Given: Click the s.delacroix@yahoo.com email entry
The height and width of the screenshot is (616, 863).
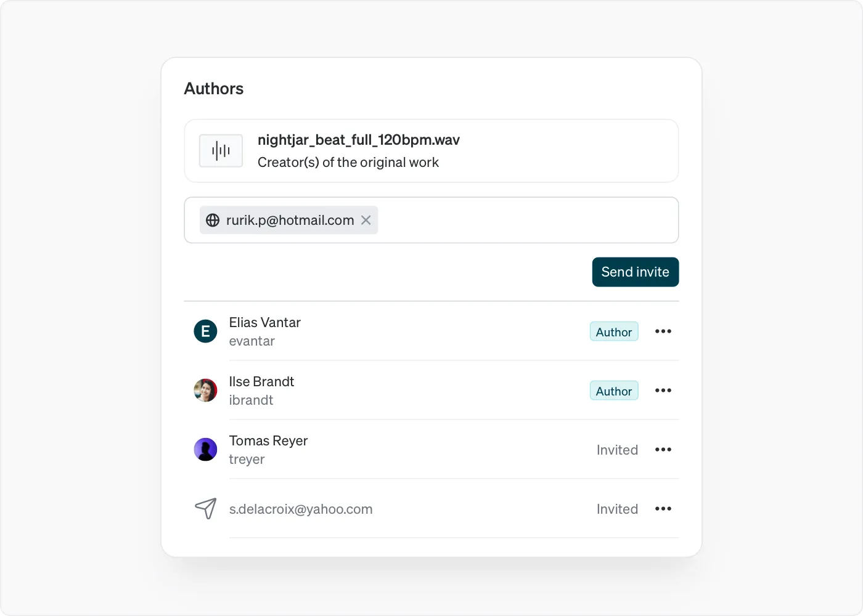Looking at the screenshot, I should click(x=301, y=509).
